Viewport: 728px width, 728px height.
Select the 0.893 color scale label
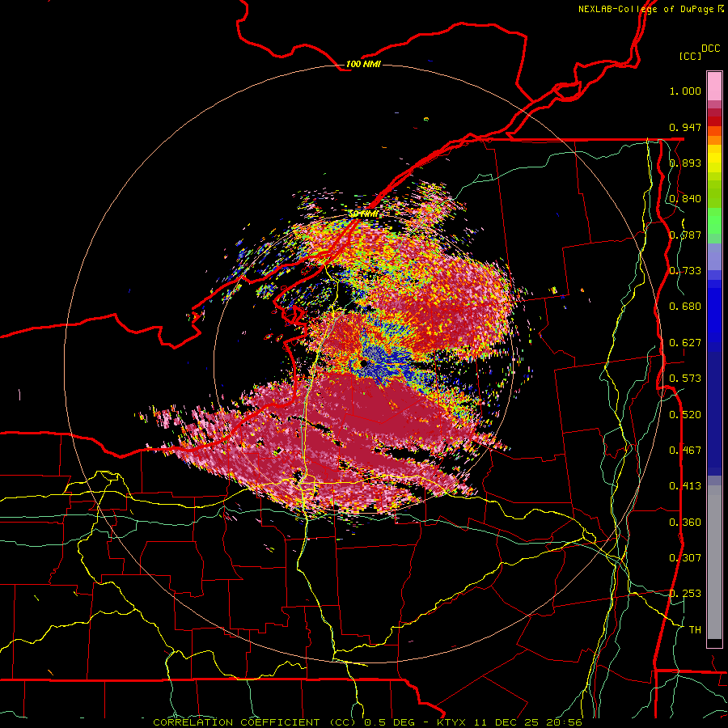tap(685, 163)
